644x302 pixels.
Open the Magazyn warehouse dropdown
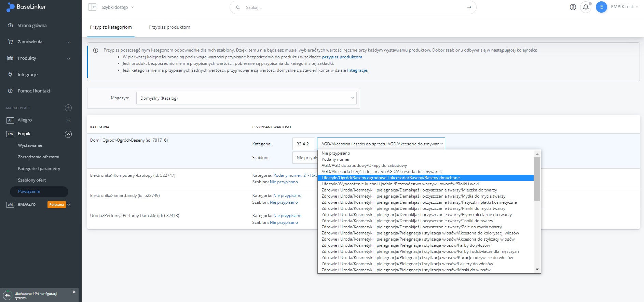click(246, 98)
